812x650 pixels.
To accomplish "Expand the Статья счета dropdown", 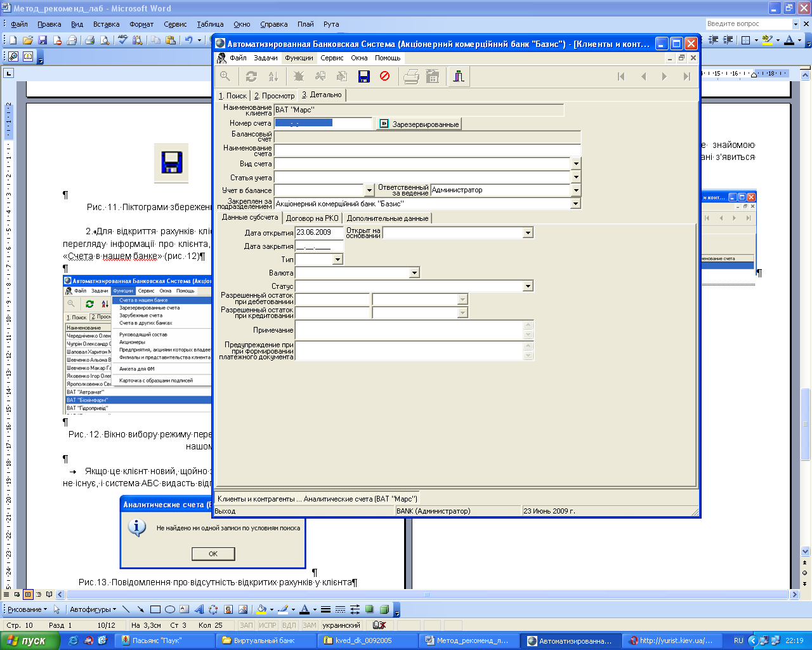I will coord(576,178).
